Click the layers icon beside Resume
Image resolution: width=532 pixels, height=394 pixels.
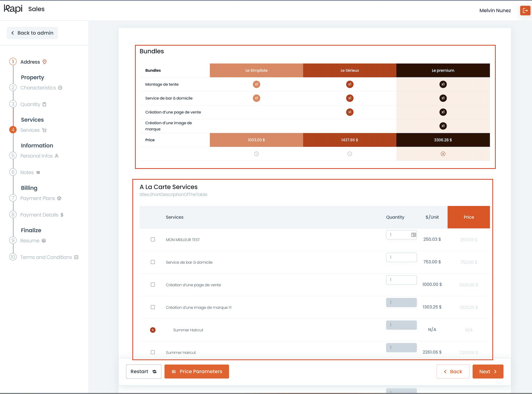point(44,241)
